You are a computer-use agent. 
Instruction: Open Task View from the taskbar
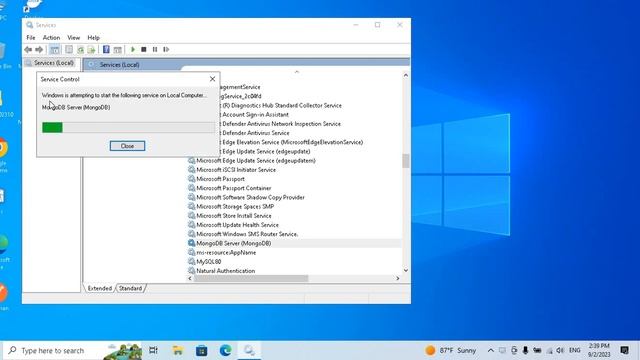(x=153, y=350)
